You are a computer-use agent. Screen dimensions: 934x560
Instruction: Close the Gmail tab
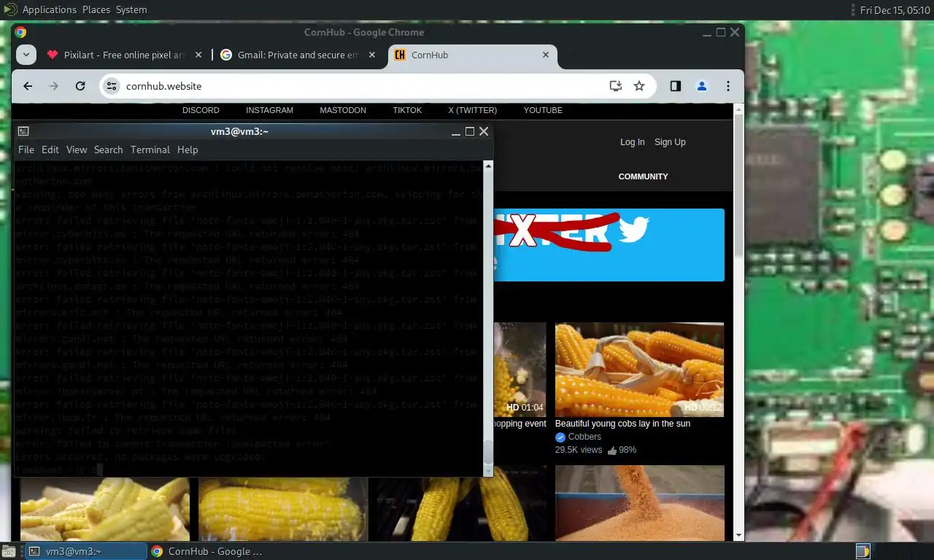(x=372, y=55)
